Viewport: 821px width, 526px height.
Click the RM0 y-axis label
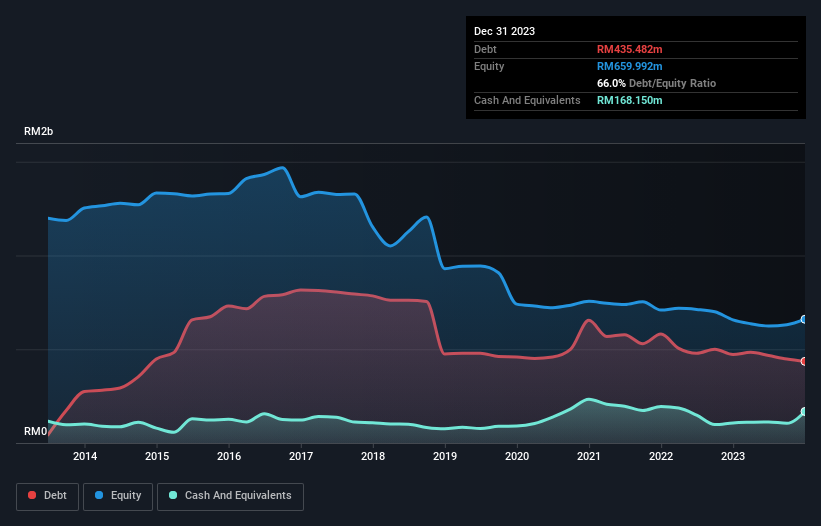(35, 432)
